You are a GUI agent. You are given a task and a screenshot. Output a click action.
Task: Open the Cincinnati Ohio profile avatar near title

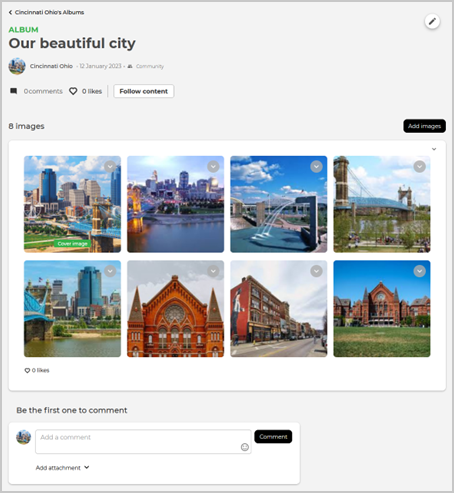pyautogui.click(x=17, y=66)
